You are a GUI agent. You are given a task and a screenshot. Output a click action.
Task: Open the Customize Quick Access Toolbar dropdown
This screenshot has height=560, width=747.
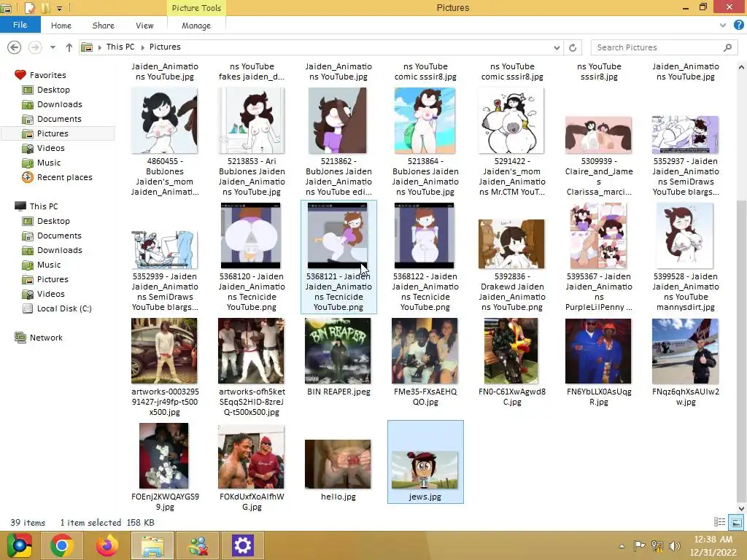tap(60, 8)
